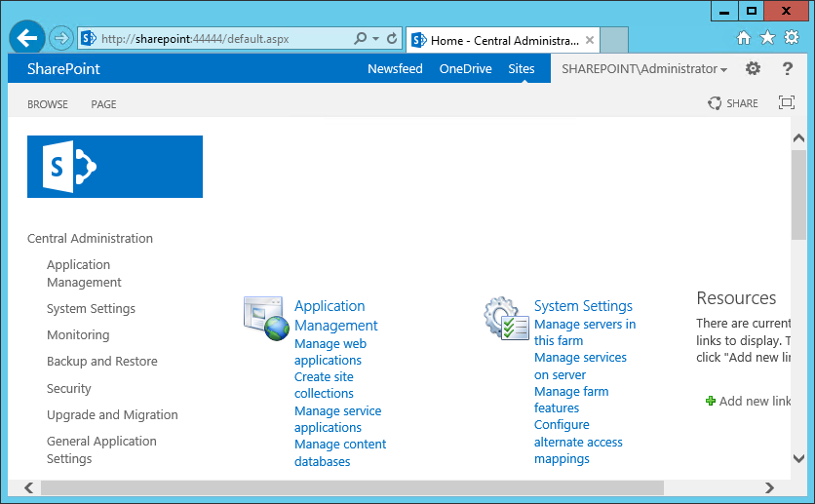Image resolution: width=815 pixels, height=504 pixels.
Task: Open the address bar dropdown arrow
Action: click(x=375, y=39)
